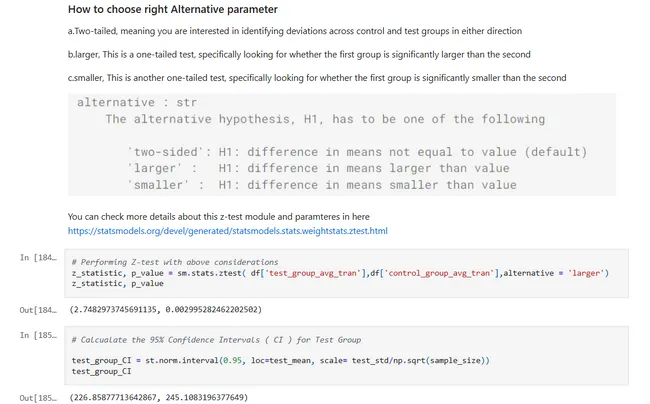The width and height of the screenshot is (650, 404).
Task: Click the 'You can check more details' sentence
Action: 216,216
